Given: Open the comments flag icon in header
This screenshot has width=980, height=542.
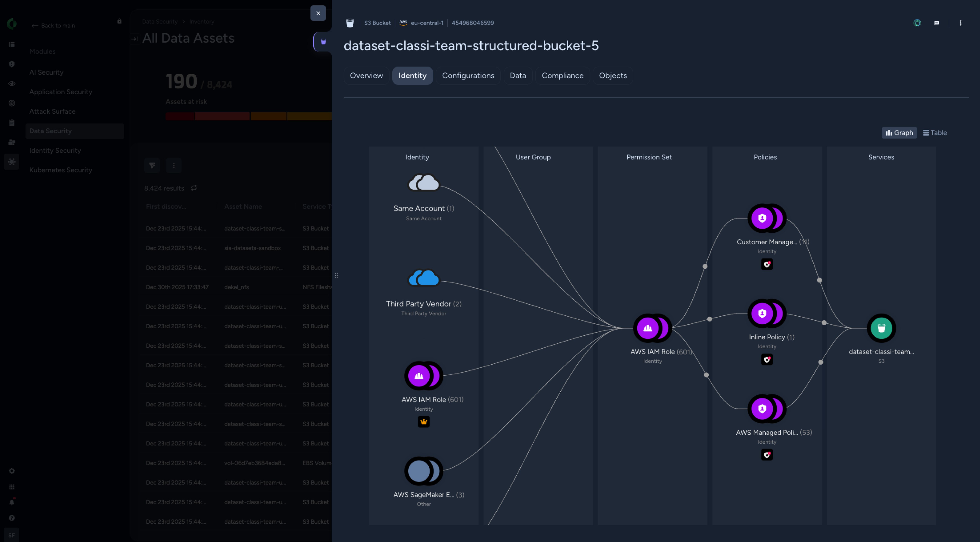Looking at the screenshot, I should click(936, 23).
